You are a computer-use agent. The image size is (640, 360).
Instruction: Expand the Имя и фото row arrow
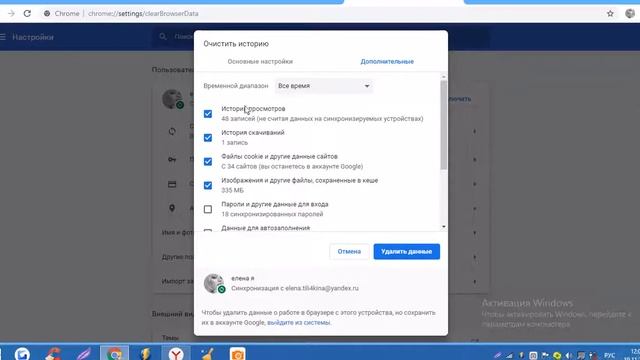click(474, 233)
